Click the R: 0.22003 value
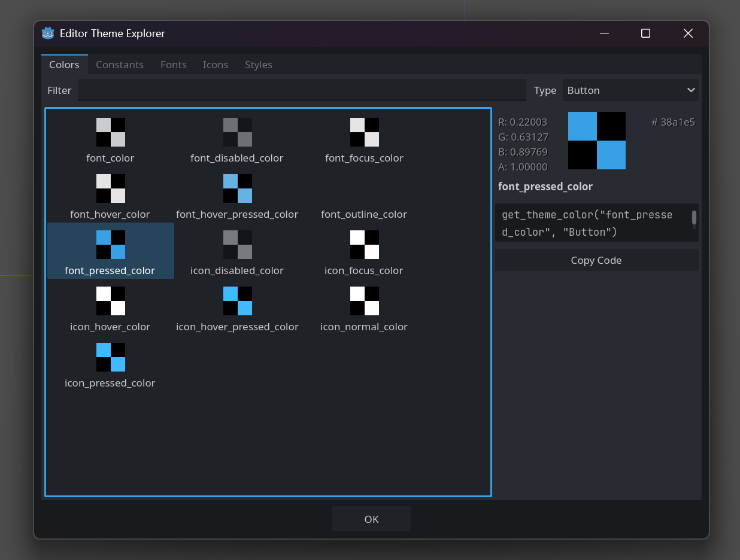Viewport: 740px width, 560px height. pos(523,122)
